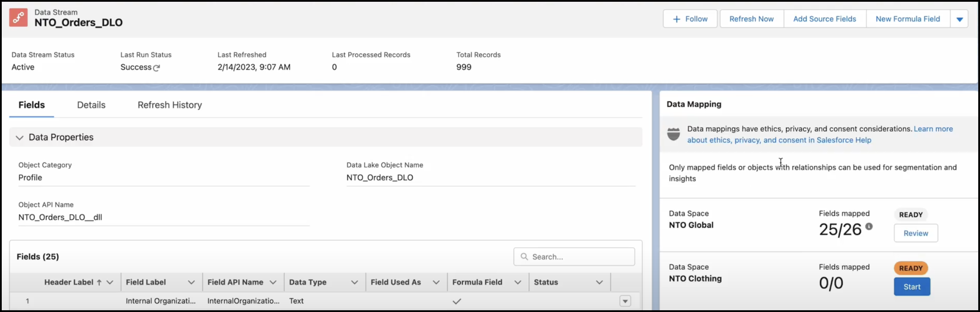Click the NTO Clothing data space name
Viewport: 980px width, 312px height.
tap(695, 279)
